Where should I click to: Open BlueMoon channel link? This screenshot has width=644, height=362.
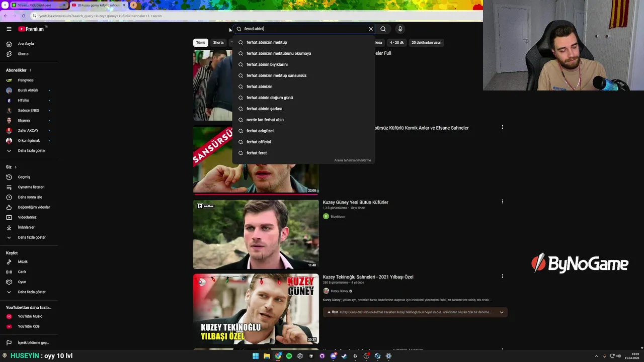(338, 217)
